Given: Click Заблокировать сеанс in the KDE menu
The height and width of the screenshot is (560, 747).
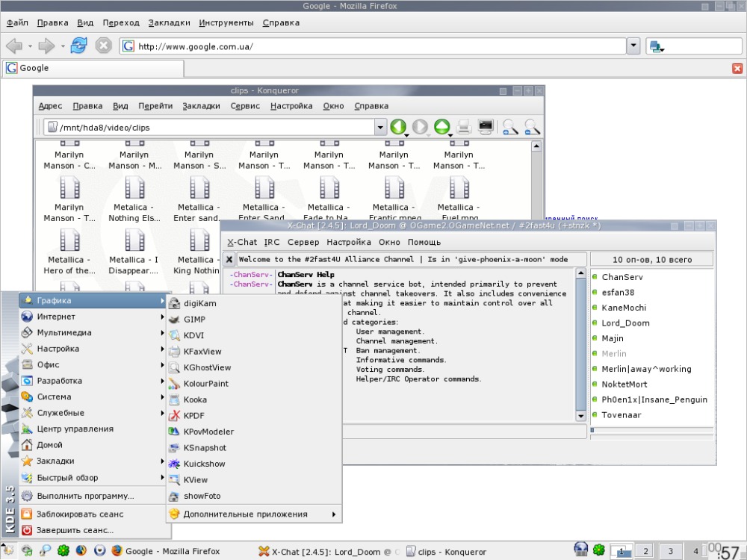Looking at the screenshot, I should [83, 514].
